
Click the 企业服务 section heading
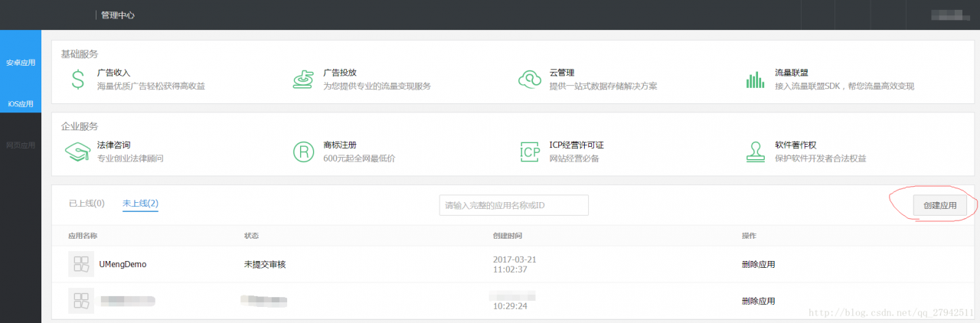(x=80, y=126)
